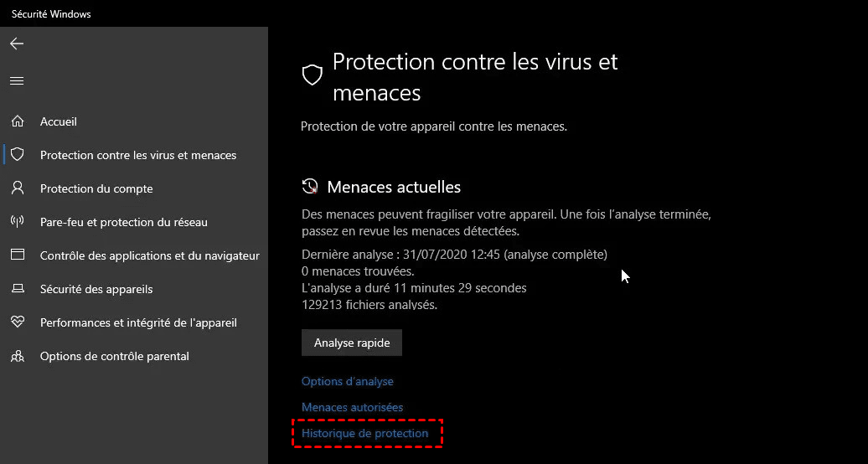Click the back arrow icon
Screen dimensions: 868x464
17,44
